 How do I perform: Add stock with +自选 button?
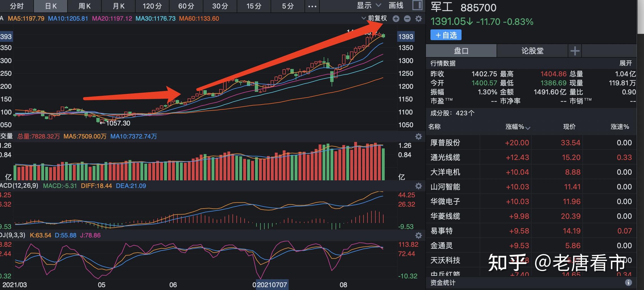tap(446, 35)
